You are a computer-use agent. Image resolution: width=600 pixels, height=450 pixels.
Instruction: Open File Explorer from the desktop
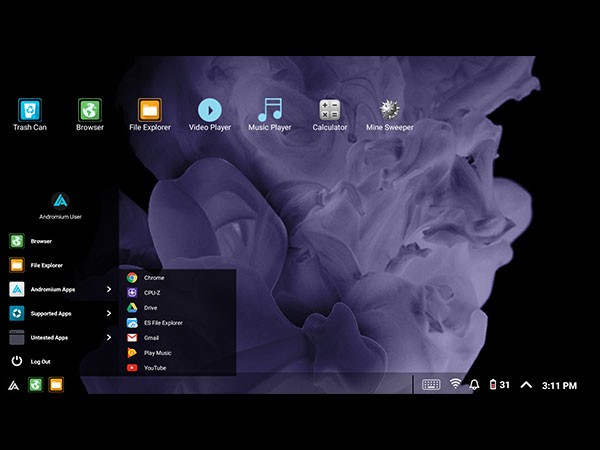150,110
